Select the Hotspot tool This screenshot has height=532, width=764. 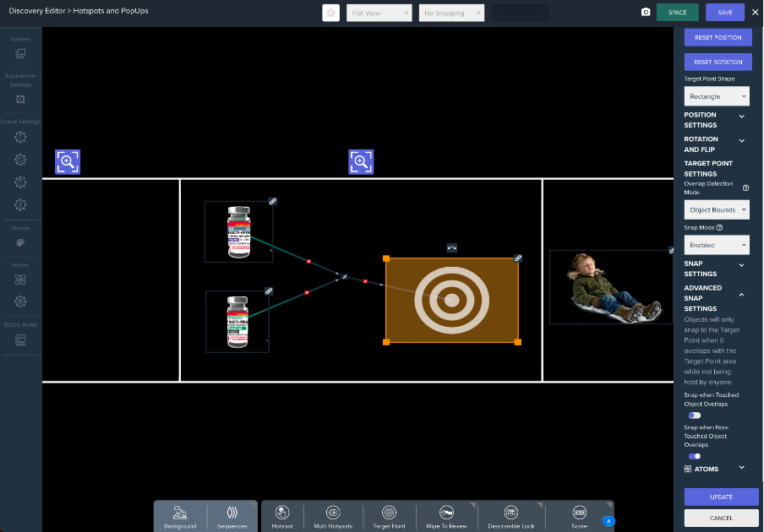(282, 516)
